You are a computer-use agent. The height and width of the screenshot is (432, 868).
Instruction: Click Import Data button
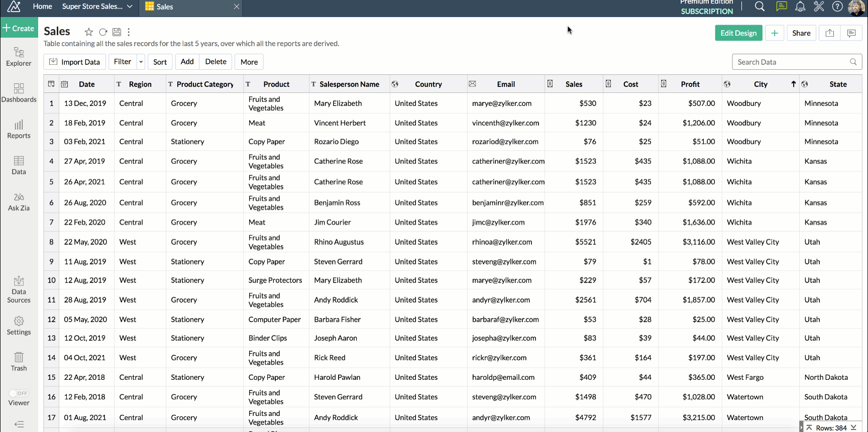75,62
